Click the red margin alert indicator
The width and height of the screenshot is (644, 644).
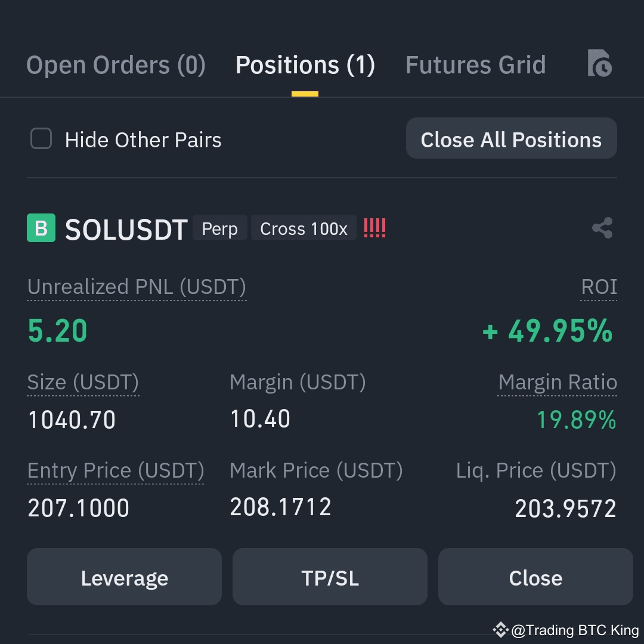coord(374,228)
